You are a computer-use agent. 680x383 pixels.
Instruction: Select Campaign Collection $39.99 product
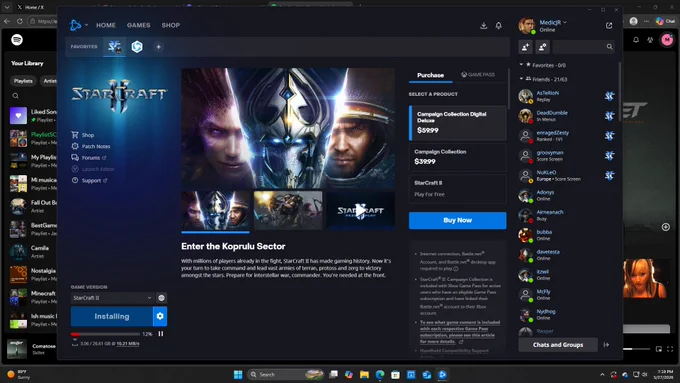tap(458, 157)
